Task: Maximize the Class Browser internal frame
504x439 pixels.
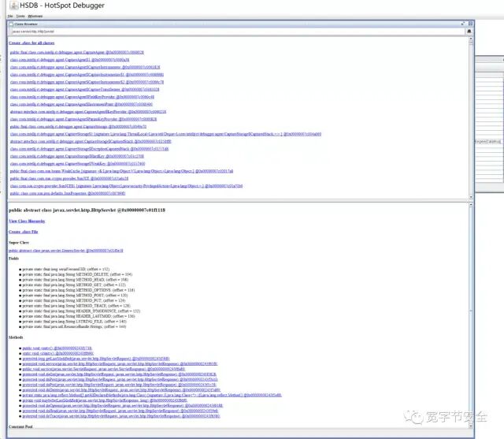Action: [x=463, y=24]
